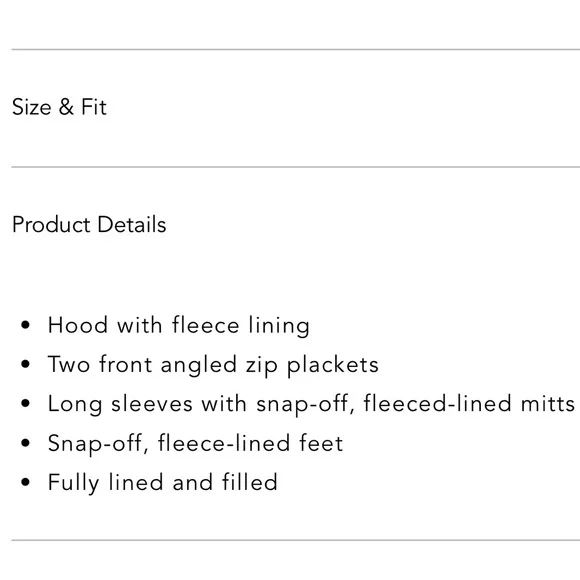Image resolution: width=580 pixels, height=580 pixels.
Task: Click the bullet beside Snap-off, fleece-lined feet
Action: (25, 443)
